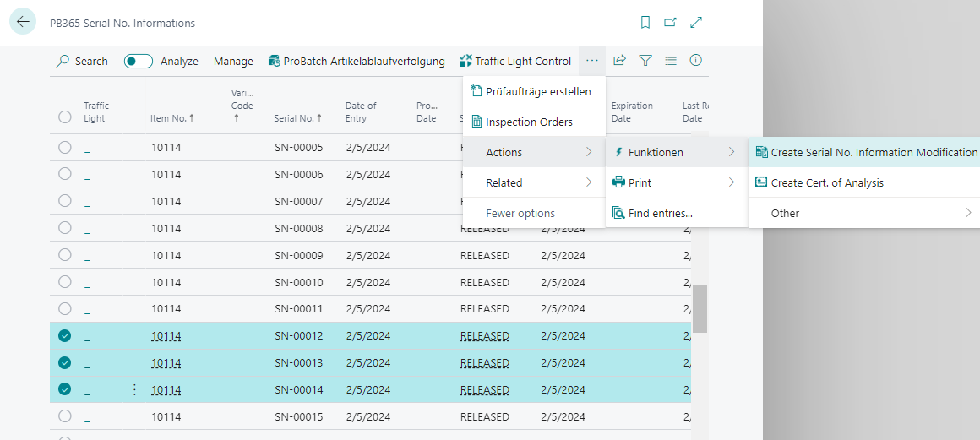Click serial number SN-00009 cell

(x=299, y=256)
